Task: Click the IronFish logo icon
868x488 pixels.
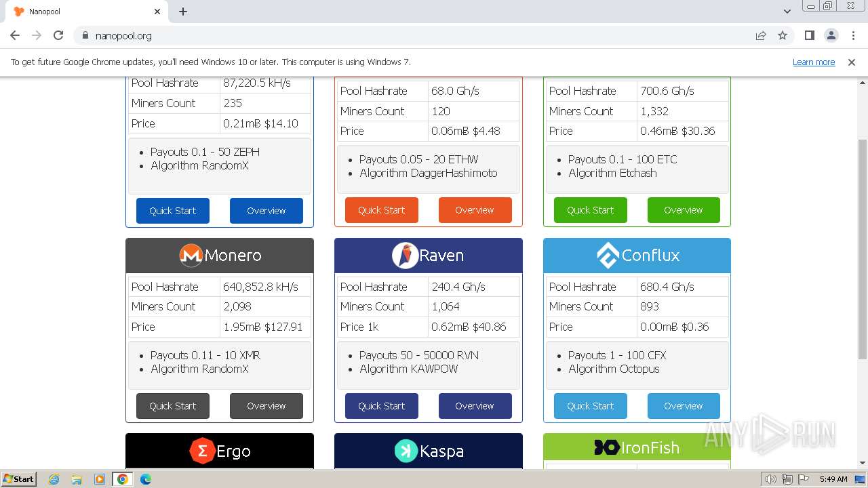Action: tap(606, 447)
